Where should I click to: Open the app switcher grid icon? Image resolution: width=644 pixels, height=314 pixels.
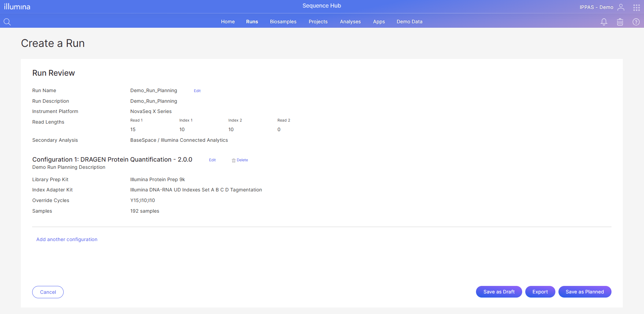coord(636,7)
